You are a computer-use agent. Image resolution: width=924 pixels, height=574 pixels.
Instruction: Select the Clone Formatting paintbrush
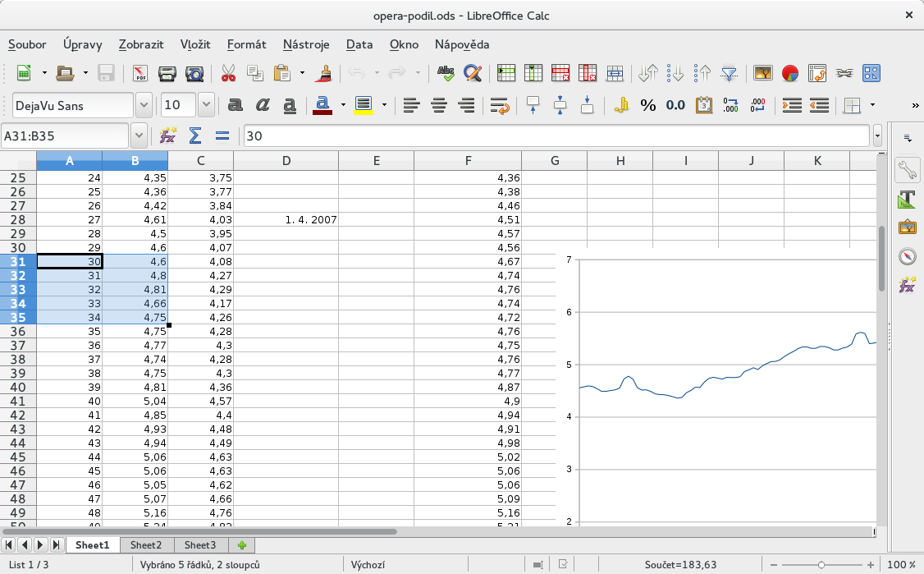(x=325, y=74)
